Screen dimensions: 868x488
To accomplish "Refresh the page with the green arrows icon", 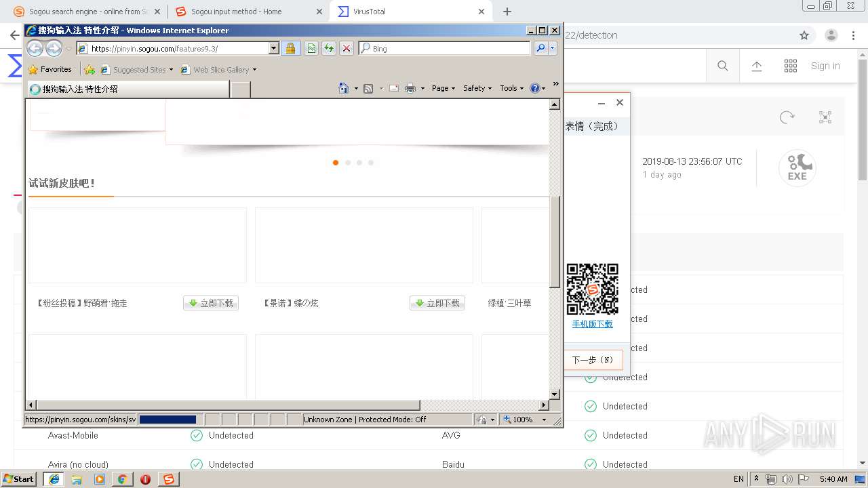I will tap(329, 48).
